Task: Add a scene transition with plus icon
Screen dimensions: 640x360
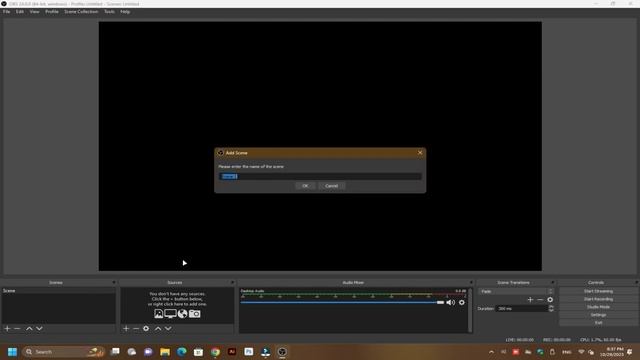Action: [530, 300]
